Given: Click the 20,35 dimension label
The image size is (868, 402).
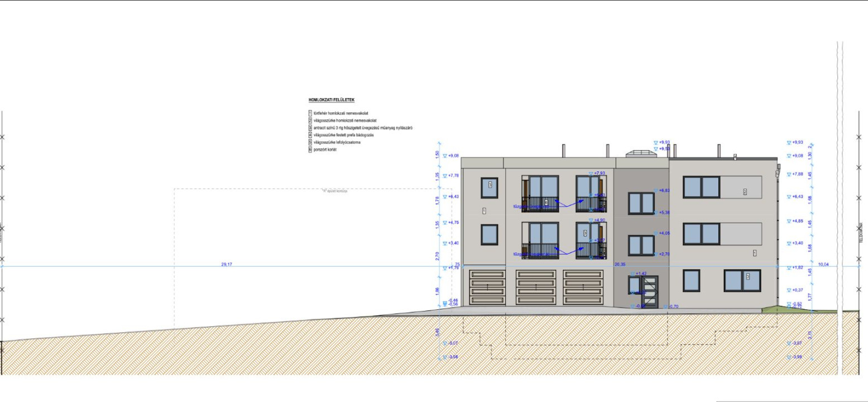Looking at the screenshot, I should 620,264.
